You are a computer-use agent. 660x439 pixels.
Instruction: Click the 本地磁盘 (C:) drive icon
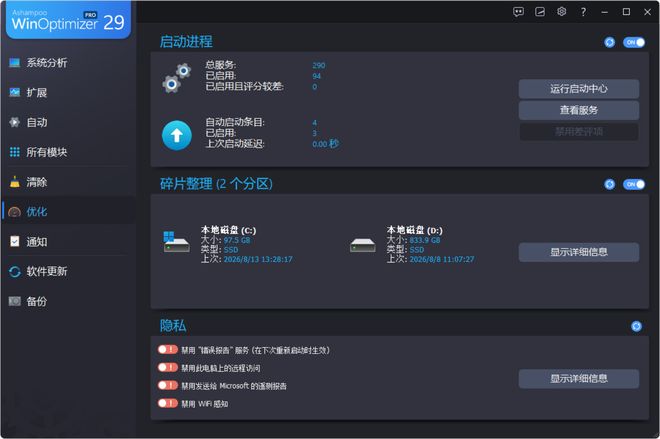[176, 242]
